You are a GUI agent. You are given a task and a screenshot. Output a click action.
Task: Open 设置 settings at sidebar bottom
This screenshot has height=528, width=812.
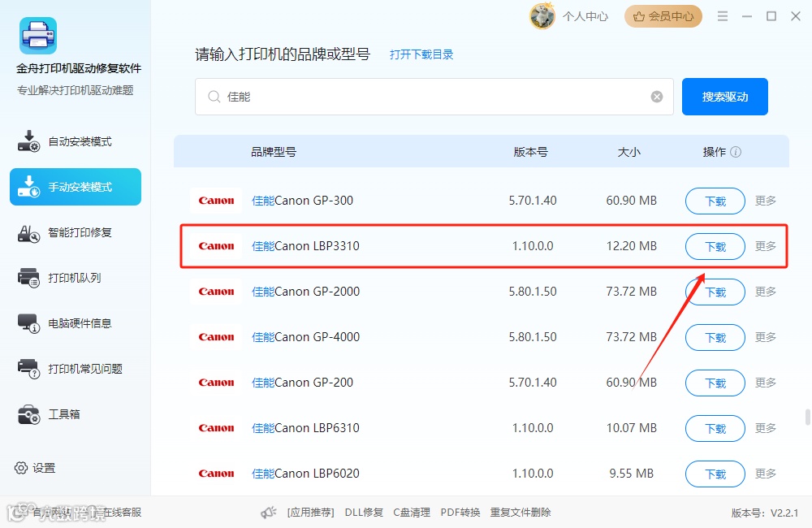(35, 468)
